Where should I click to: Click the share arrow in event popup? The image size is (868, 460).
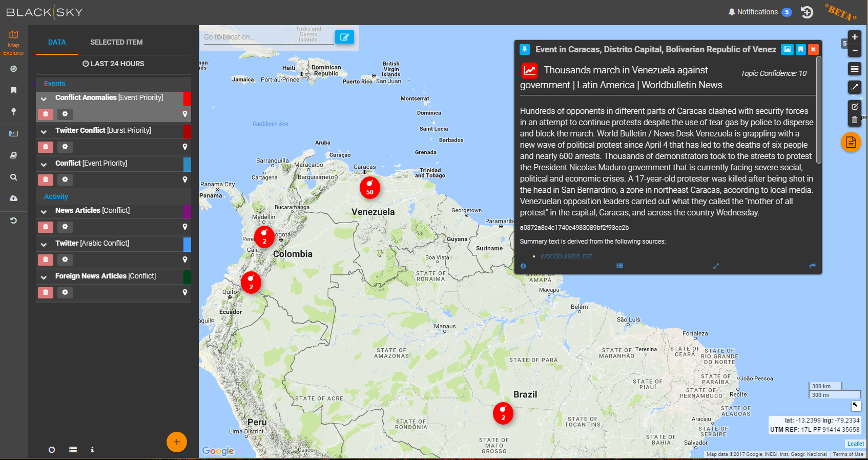click(x=812, y=266)
